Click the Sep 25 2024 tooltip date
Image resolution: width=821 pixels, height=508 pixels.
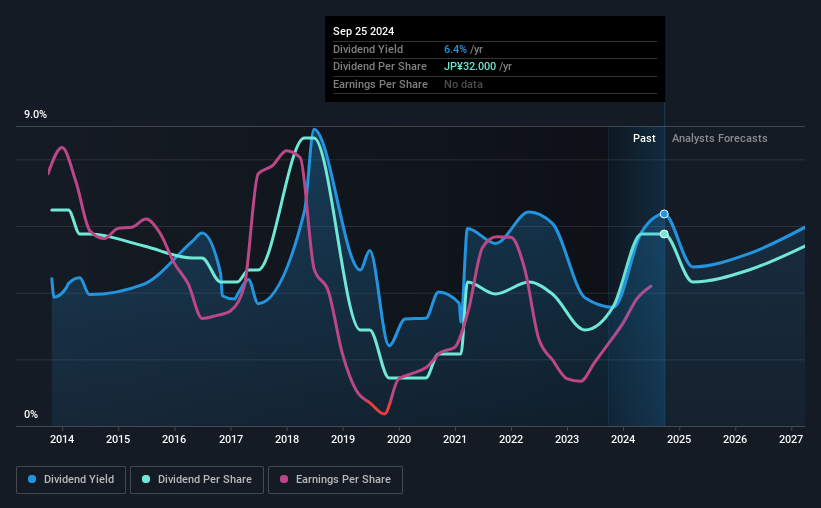(363, 31)
